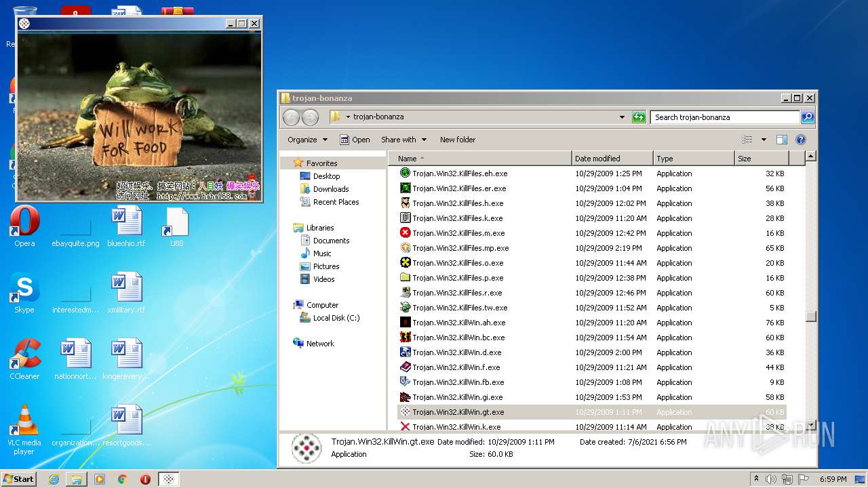The height and width of the screenshot is (488, 868).
Task: Select U88 desktop shortcut
Action: [176, 227]
